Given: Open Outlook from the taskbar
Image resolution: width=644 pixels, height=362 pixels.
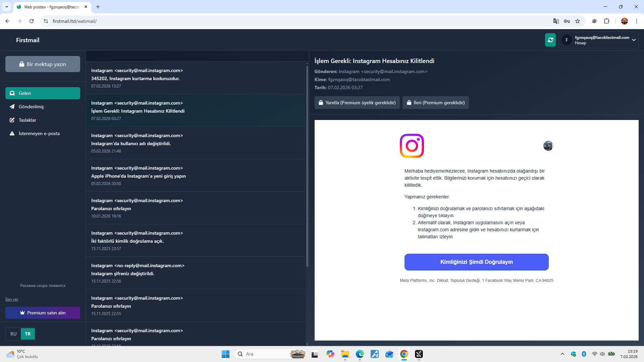Looking at the screenshot, I should pos(389,354).
